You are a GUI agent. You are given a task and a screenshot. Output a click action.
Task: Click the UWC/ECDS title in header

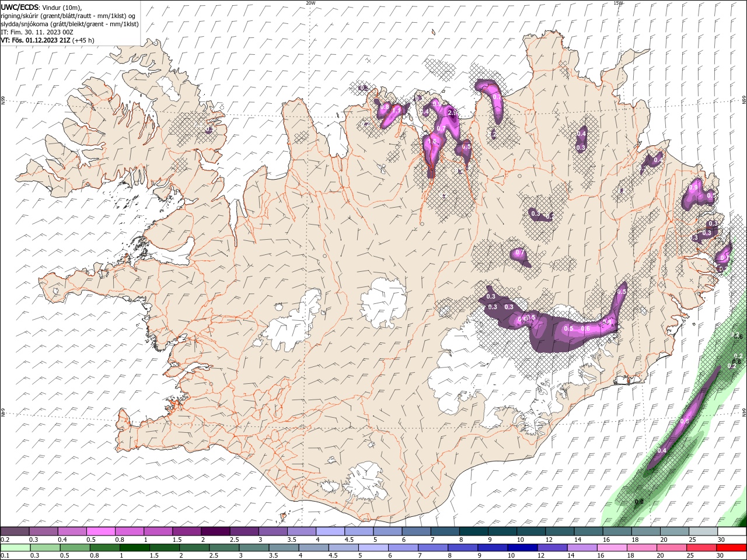[x=20, y=7]
